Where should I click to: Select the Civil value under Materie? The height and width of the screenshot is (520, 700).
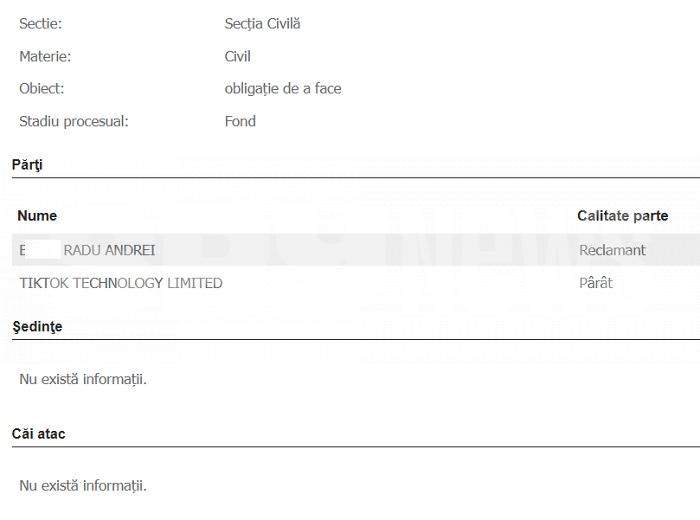coord(237,56)
